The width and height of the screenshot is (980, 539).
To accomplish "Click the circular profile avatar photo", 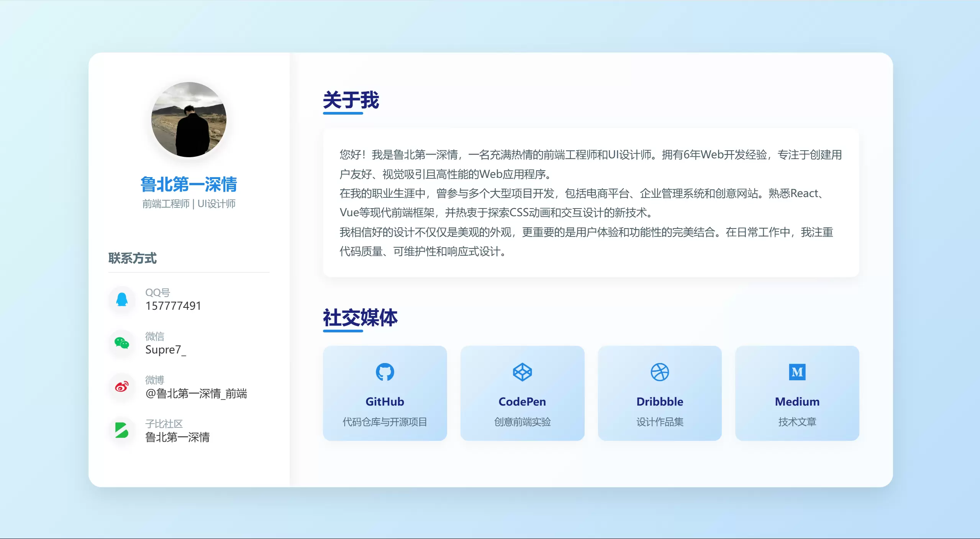I will (x=189, y=120).
